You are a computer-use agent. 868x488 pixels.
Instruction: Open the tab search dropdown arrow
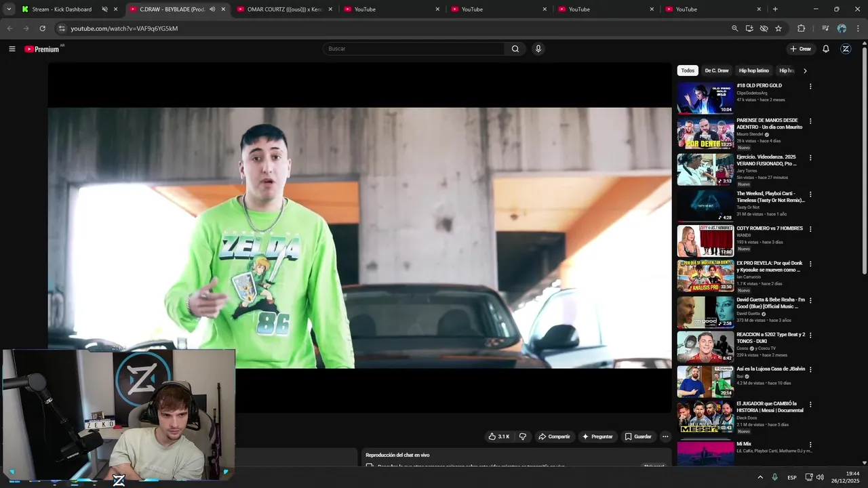pyautogui.click(x=9, y=9)
